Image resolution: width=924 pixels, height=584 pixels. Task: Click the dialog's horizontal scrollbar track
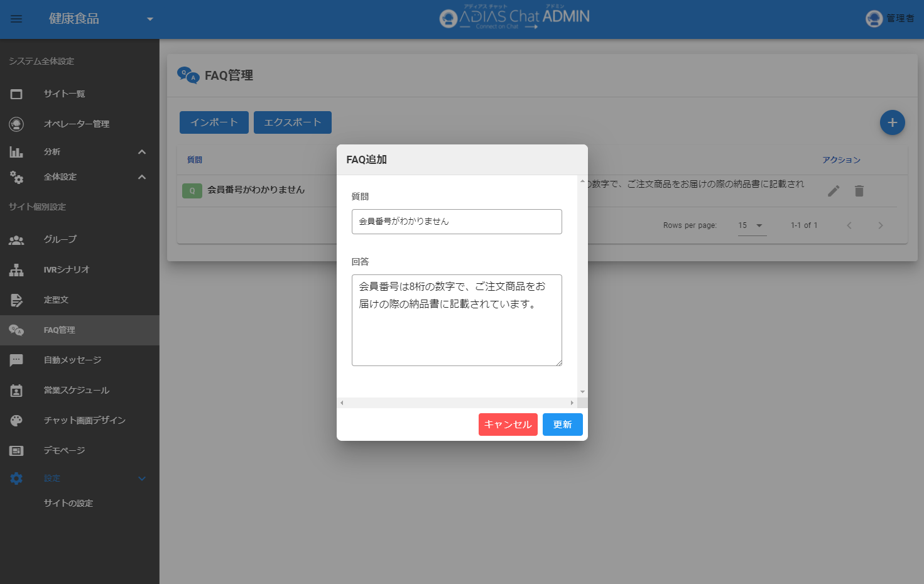pyautogui.click(x=457, y=403)
